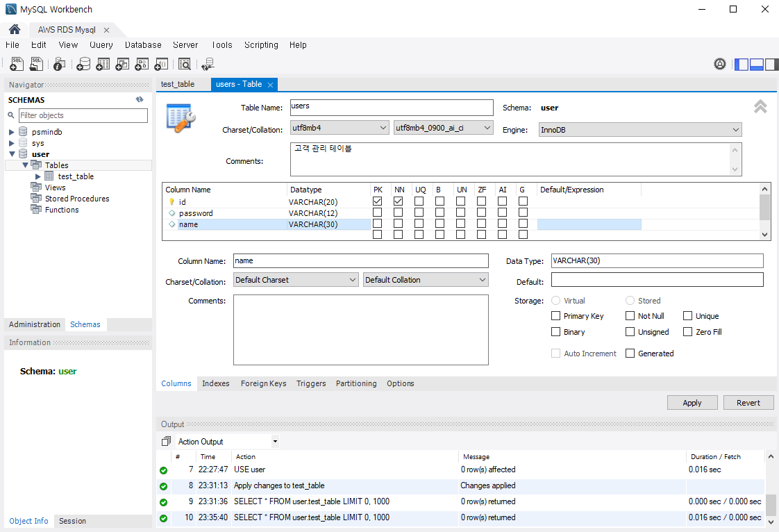The image size is (779, 532).
Task: Collapse the user schema node
Action: 11,154
